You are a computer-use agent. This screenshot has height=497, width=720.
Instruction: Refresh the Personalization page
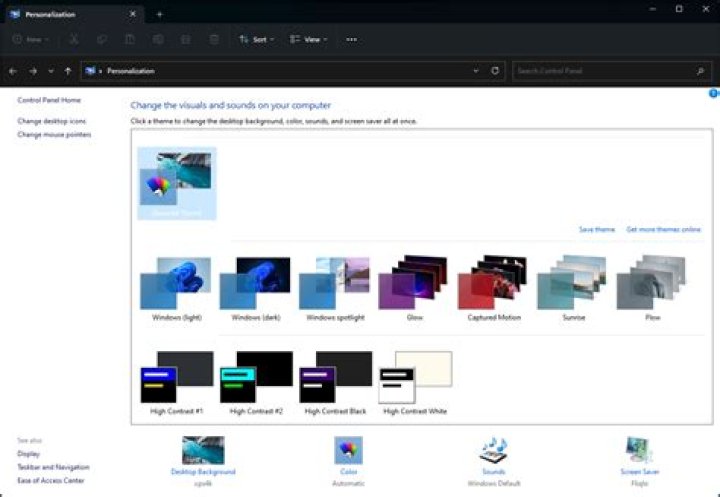tap(495, 71)
